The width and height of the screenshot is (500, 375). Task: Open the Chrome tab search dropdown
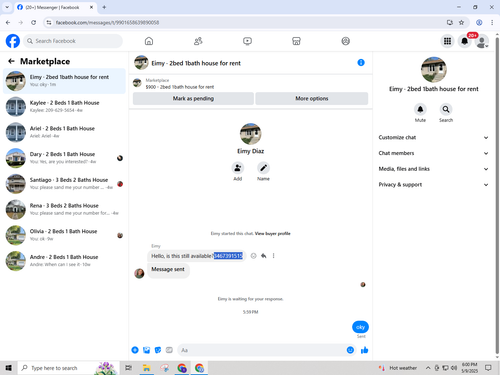coord(7,7)
